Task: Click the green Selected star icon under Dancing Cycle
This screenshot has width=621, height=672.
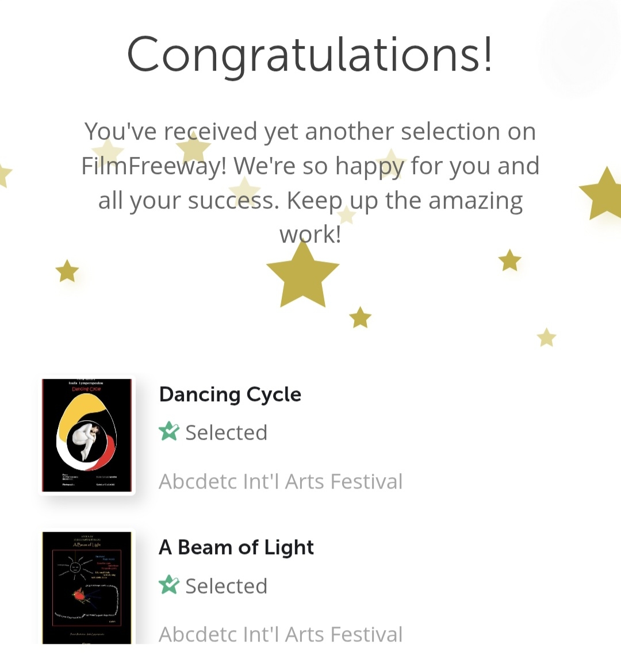Action: pos(169,432)
